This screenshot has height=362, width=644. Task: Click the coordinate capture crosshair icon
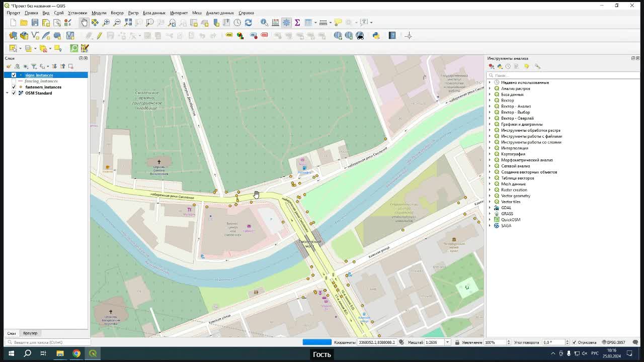408,36
